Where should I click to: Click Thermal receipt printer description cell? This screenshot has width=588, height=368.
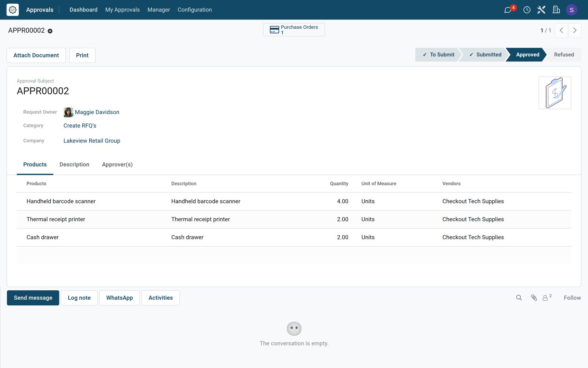tap(201, 219)
